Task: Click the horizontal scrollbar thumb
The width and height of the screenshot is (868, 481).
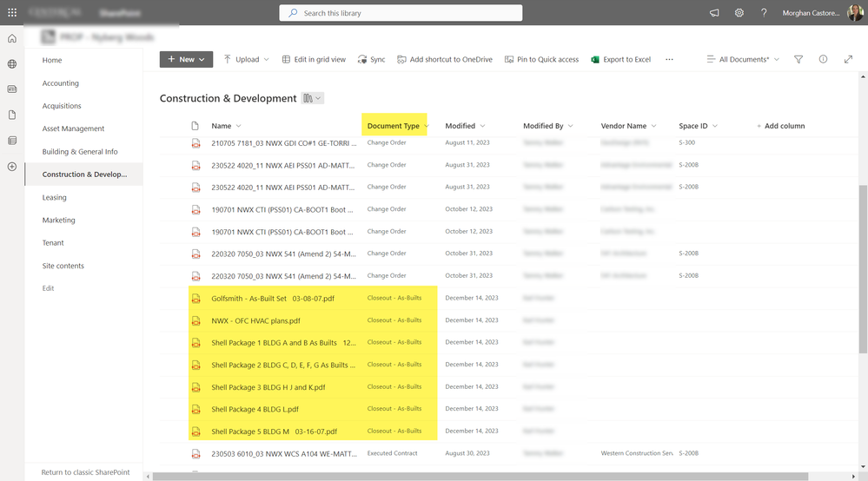Action: click(480, 476)
